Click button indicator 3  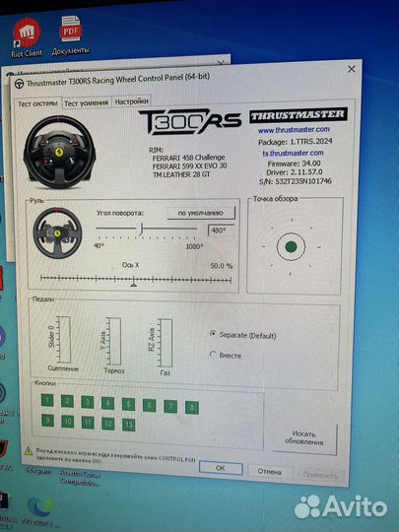coord(88,402)
